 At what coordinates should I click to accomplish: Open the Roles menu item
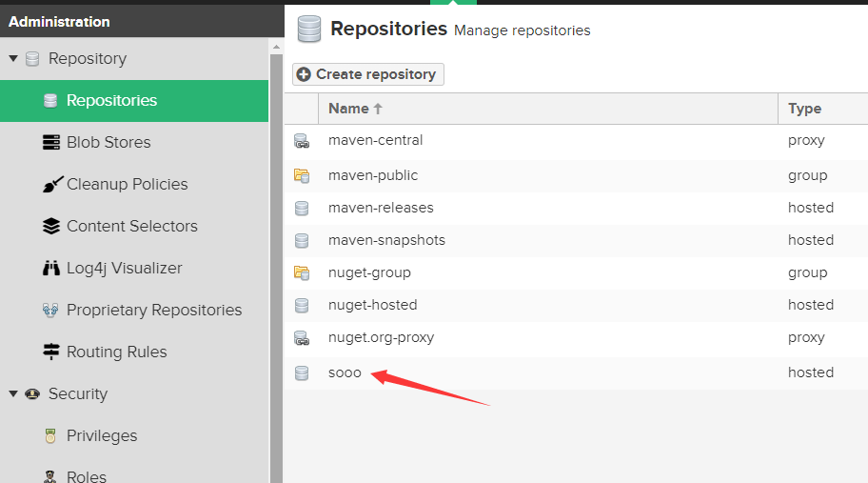(87, 476)
